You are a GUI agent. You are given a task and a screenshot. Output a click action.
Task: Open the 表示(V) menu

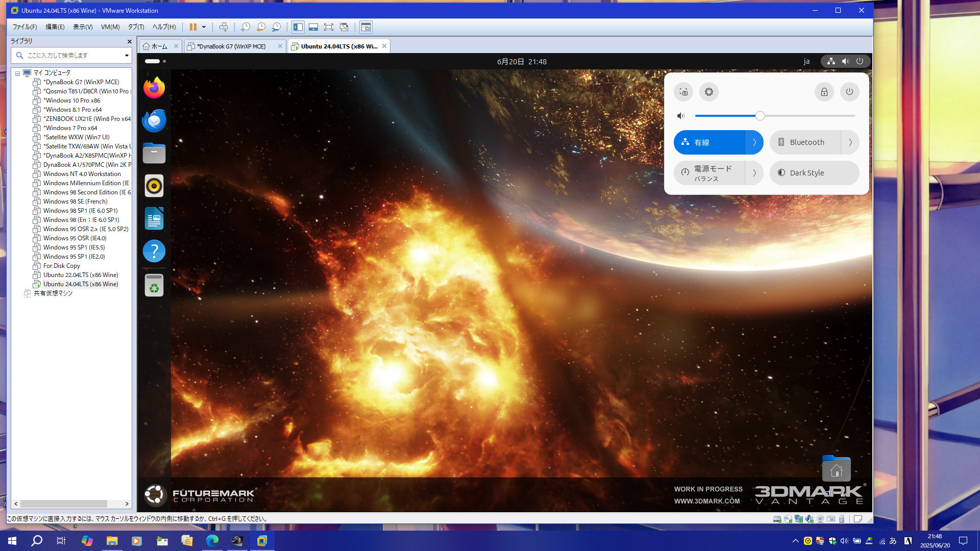82,27
